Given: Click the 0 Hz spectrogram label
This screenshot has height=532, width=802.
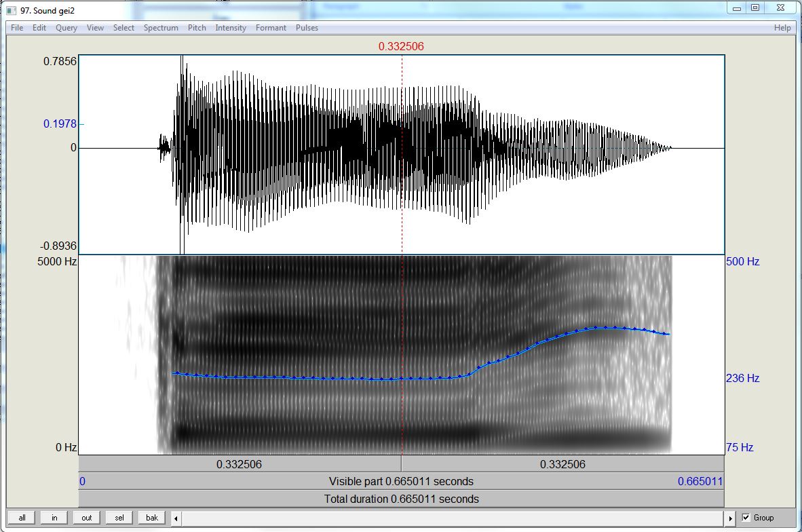Looking at the screenshot, I should 66,448.
